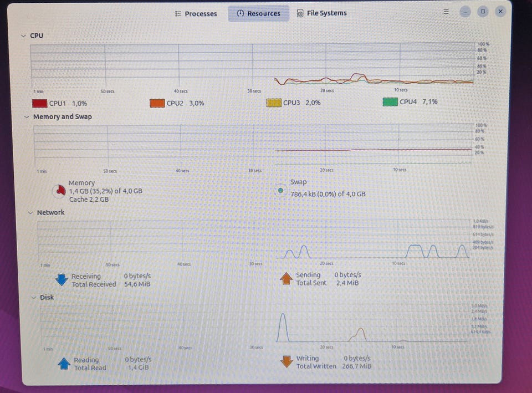
Task: Click the Swap color circle icon
Action: click(x=280, y=190)
